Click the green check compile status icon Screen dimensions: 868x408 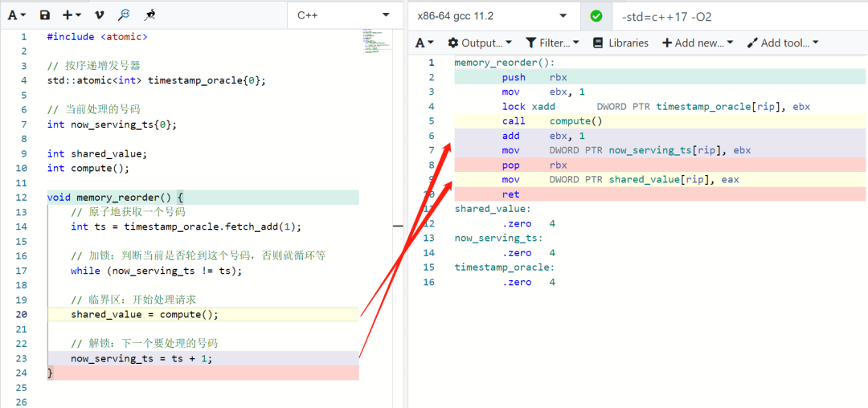596,17
